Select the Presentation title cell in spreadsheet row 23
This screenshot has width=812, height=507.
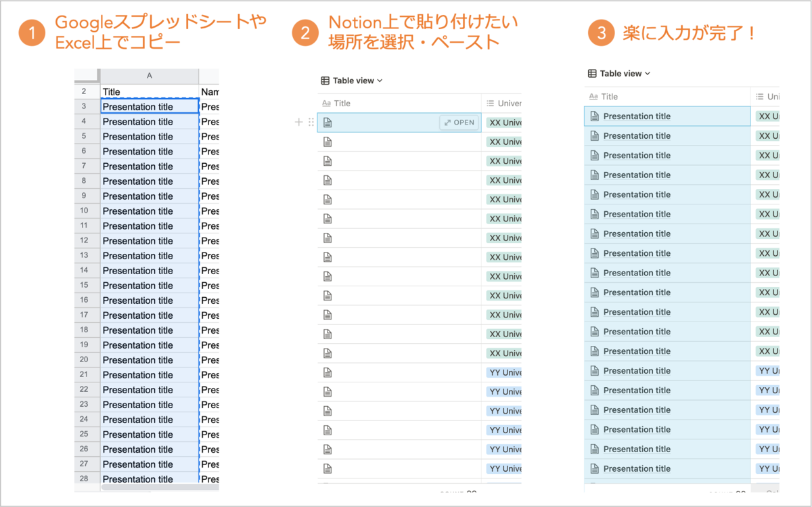tap(150, 404)
